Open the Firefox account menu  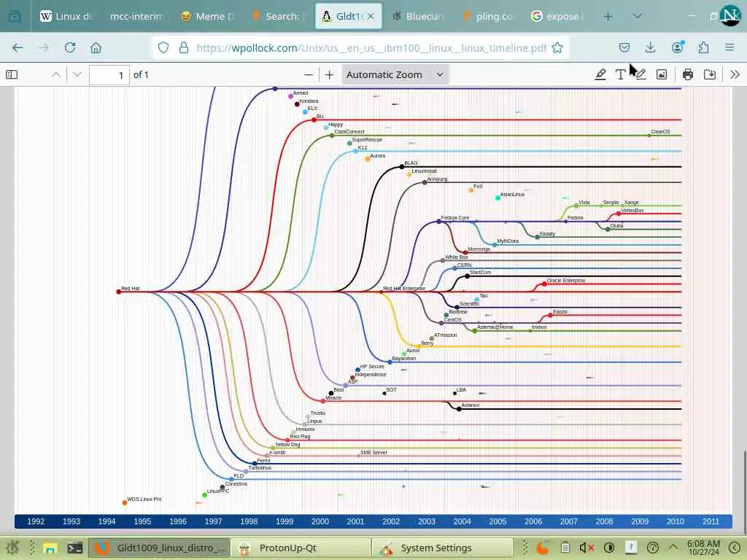pyautogui.click(x=677, y=47)
